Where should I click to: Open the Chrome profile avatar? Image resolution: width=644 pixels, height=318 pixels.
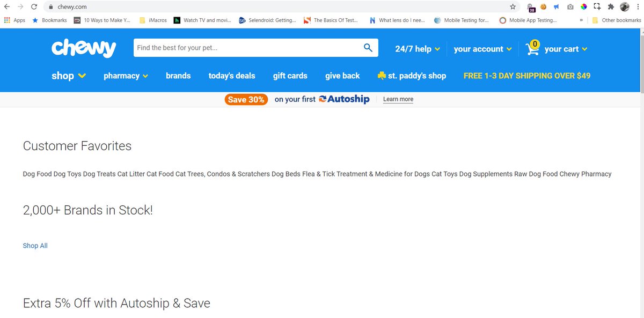[625, 7]
